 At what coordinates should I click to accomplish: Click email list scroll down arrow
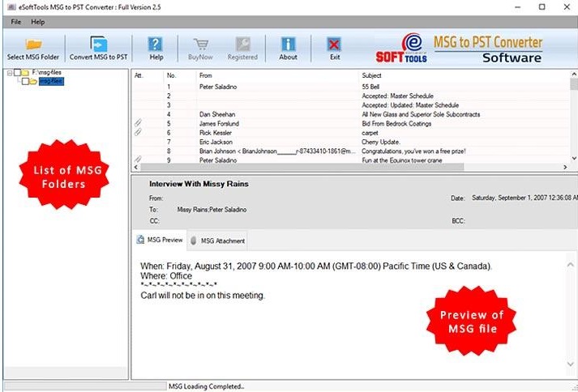pos(574,158)
